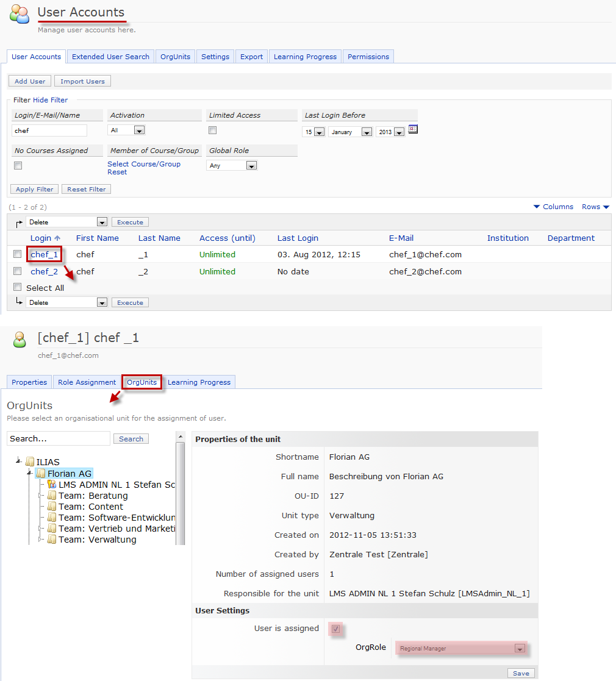Click the LMS ADMIN NL 1 user icon
Screen dimensions: 616x681
[52, 485]
